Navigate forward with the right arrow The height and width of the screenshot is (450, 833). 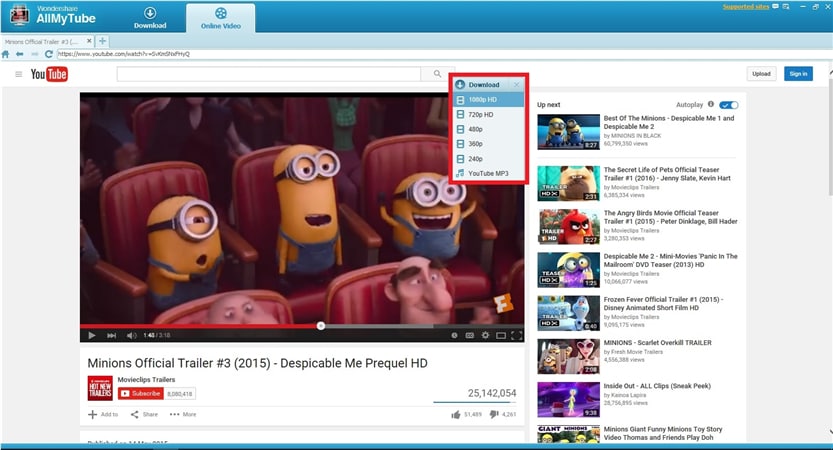click(35, 54)
